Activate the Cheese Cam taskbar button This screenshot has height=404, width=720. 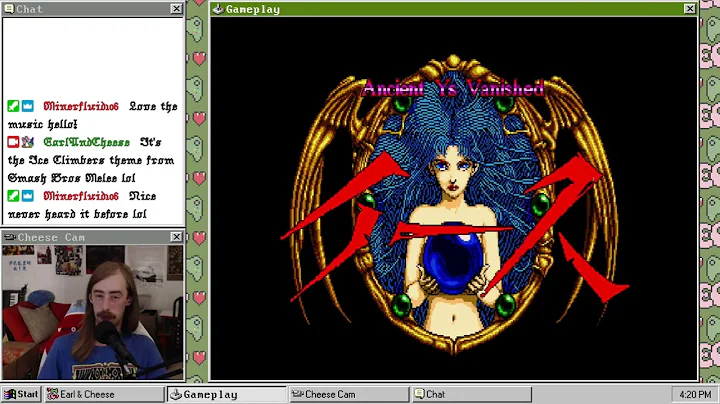pos(349,394)
